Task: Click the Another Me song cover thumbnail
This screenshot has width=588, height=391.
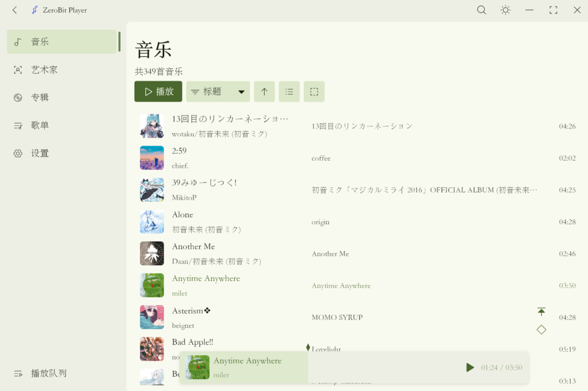Action: tap(152, 254)
